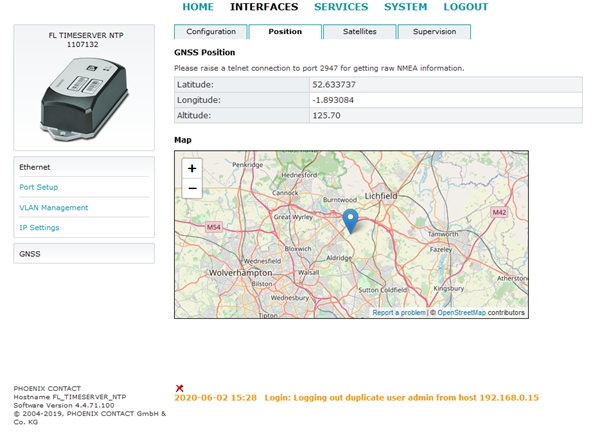Open the Supervision tab

(x=435, y=32)
